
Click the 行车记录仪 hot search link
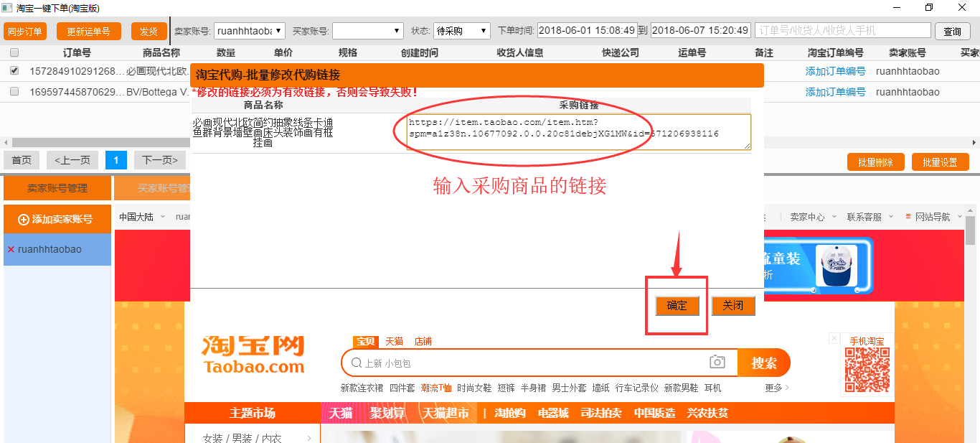pyautogui.click(x=637, y=388)
